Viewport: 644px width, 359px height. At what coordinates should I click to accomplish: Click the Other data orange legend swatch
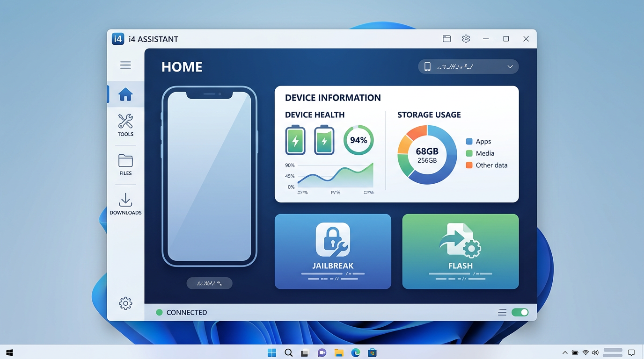(x=469, y=165)
